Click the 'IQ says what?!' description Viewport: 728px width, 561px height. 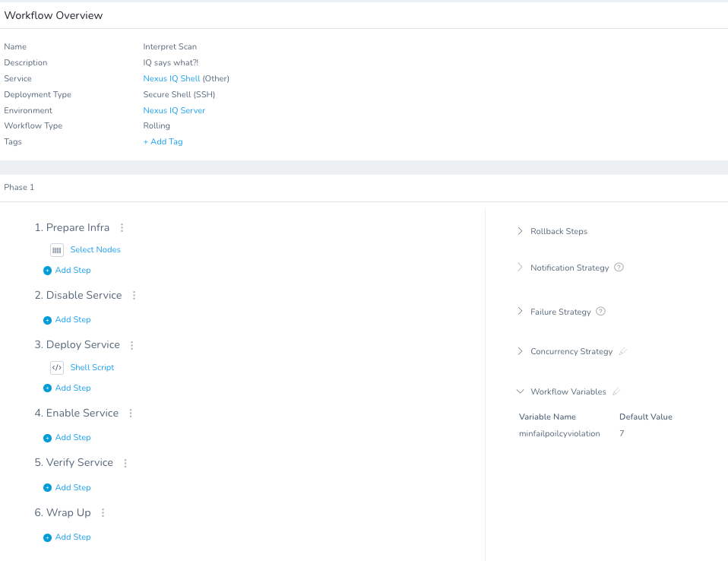(171, 62)
